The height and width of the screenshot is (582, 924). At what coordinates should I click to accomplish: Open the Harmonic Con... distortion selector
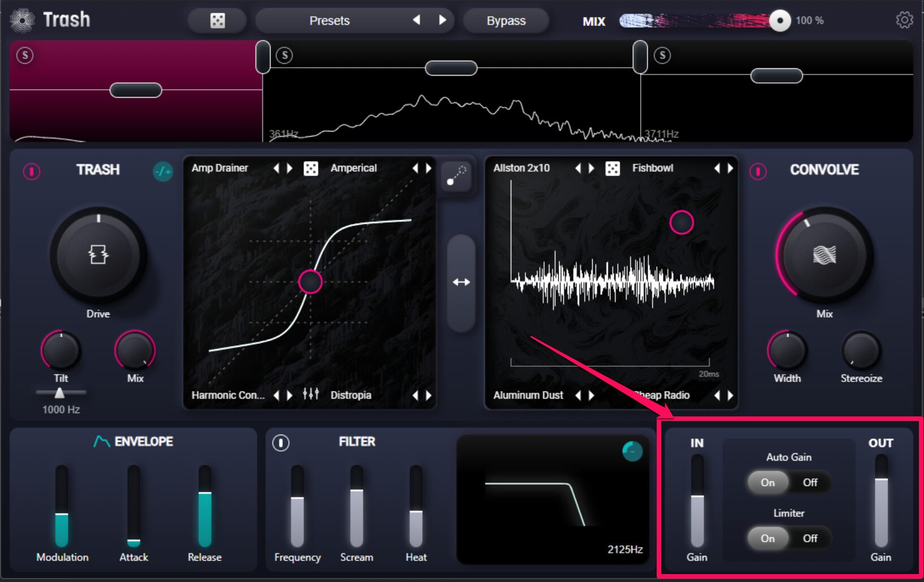click(228, 395)
